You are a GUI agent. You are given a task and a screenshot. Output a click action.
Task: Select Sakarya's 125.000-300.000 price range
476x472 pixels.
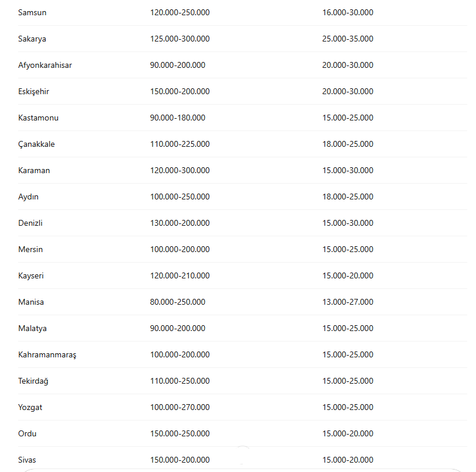(180, 39)
